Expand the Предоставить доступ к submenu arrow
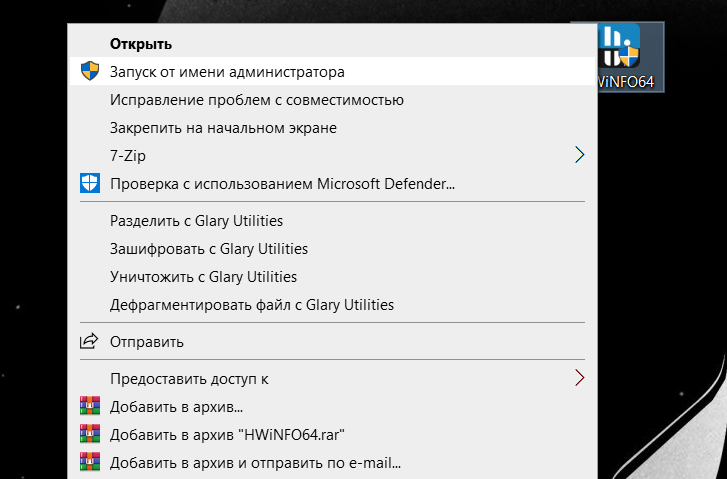Image resolution: width=727 pixels, height=479 pixels. pos(579,378)
